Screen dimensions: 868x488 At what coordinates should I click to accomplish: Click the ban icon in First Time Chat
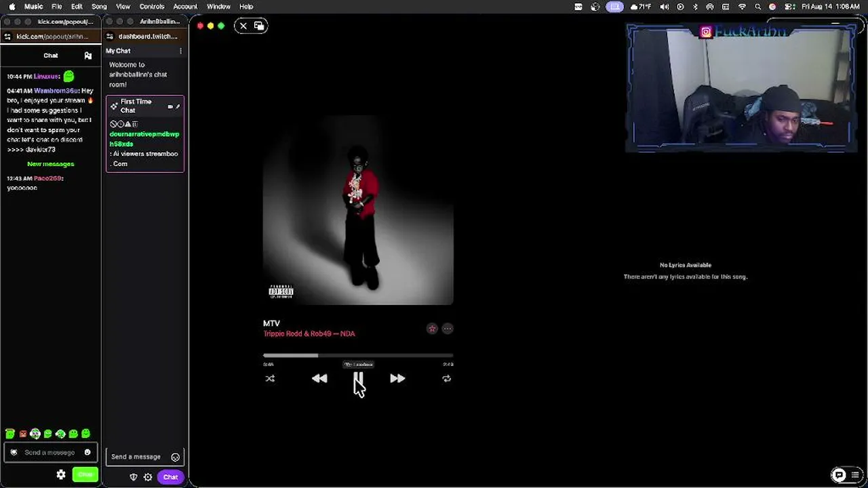click(x=113, y=124)
